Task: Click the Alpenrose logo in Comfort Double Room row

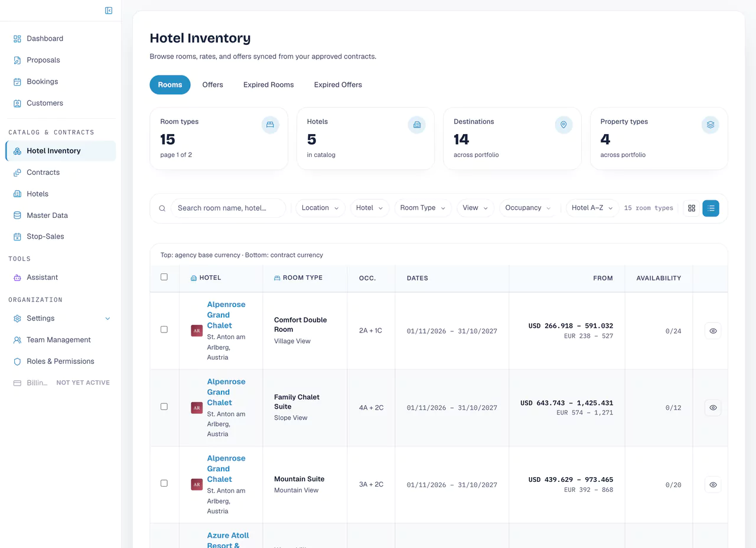Action: coord(197,331)
